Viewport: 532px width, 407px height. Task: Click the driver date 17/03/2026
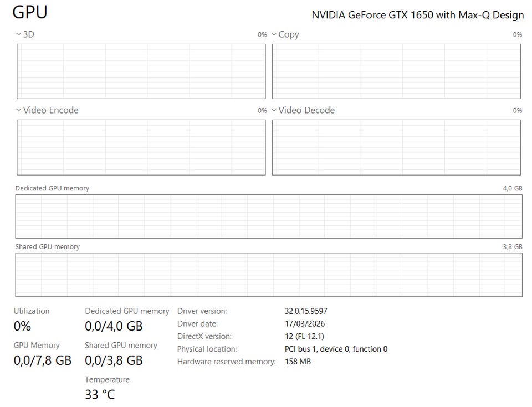305,324
